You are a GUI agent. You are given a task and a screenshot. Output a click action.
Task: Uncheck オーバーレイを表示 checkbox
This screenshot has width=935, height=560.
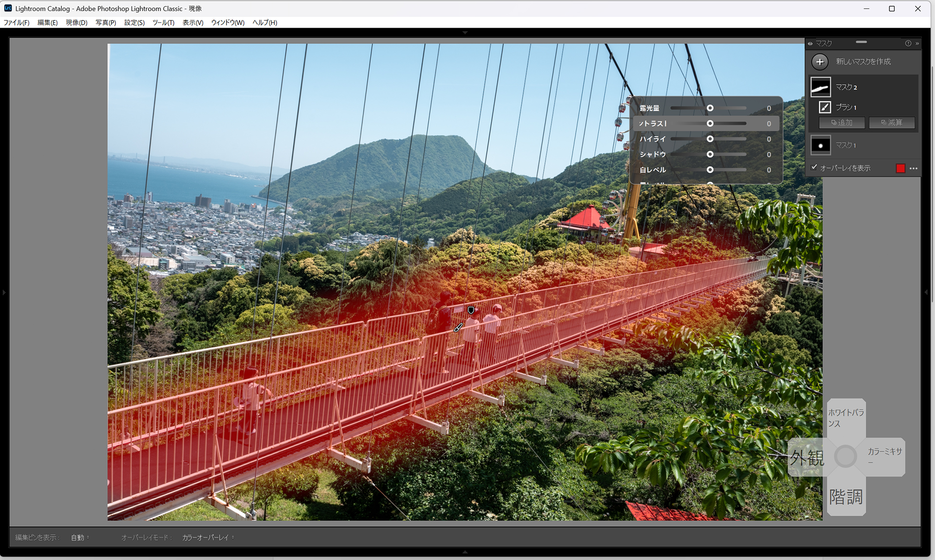[x=814, y=168]
